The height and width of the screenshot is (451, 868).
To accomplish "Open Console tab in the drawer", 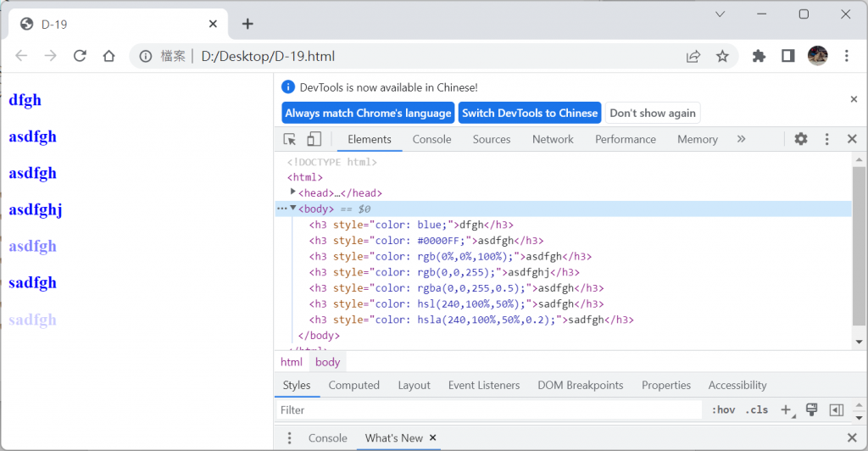I will tap(328, 438).
